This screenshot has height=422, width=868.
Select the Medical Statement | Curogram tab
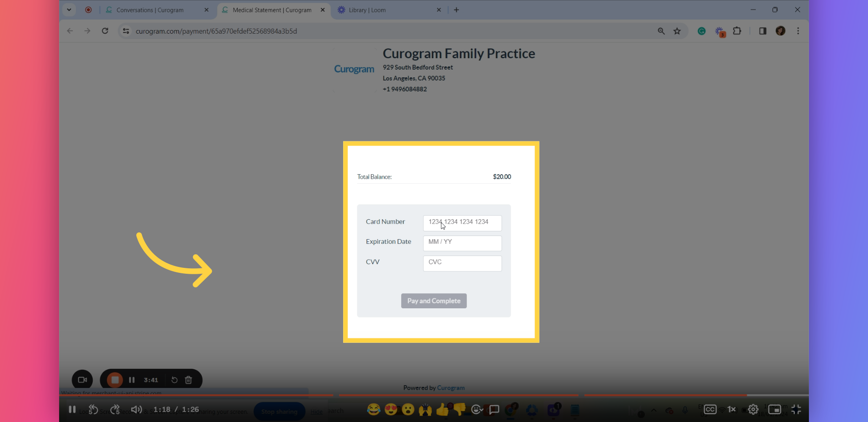pyautogui.click(x=272, y=10)
